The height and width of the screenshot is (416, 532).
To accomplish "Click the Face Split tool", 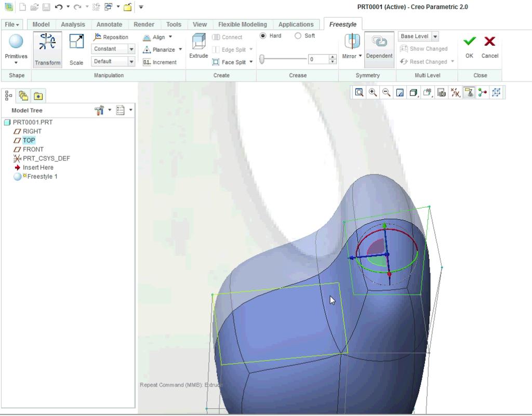I will pyautogui.click(x=229, y=62).
